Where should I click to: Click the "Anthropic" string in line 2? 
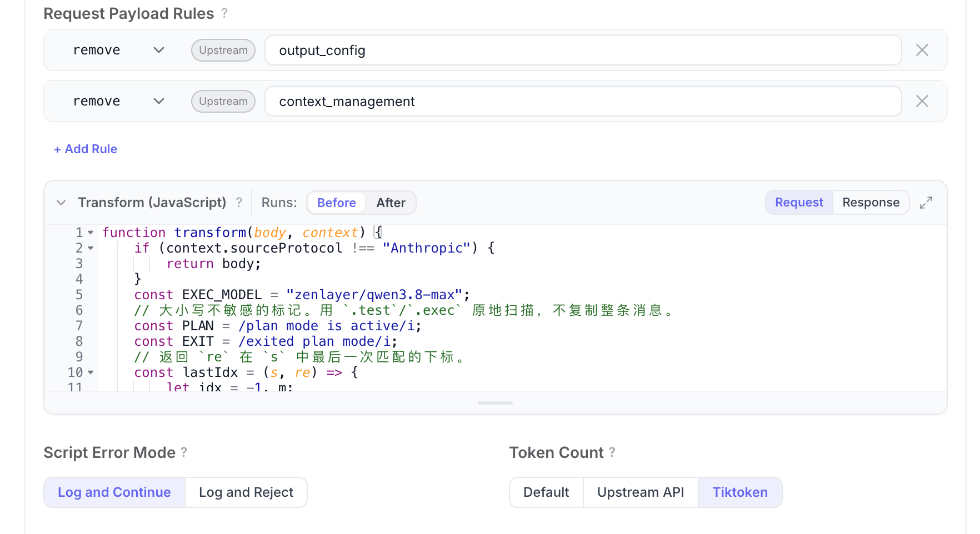click(426, 248)
